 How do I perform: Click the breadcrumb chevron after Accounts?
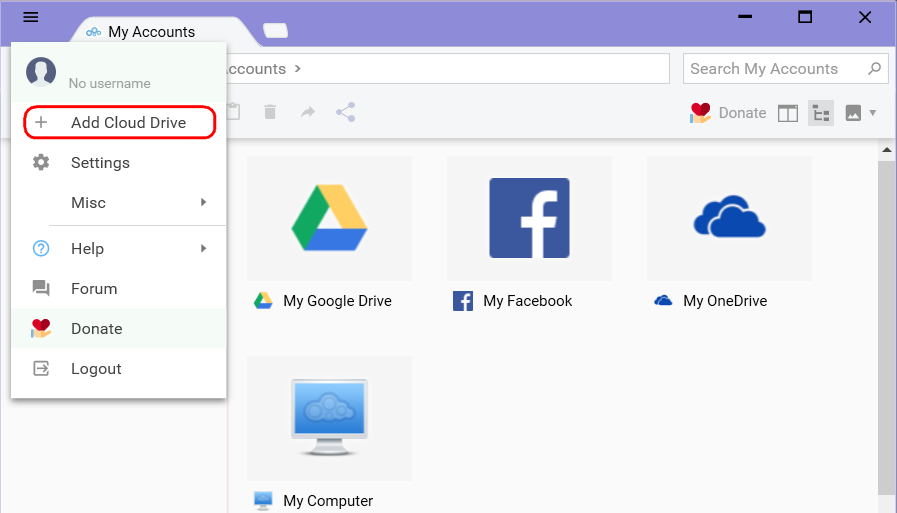click(x=297, y=69)
